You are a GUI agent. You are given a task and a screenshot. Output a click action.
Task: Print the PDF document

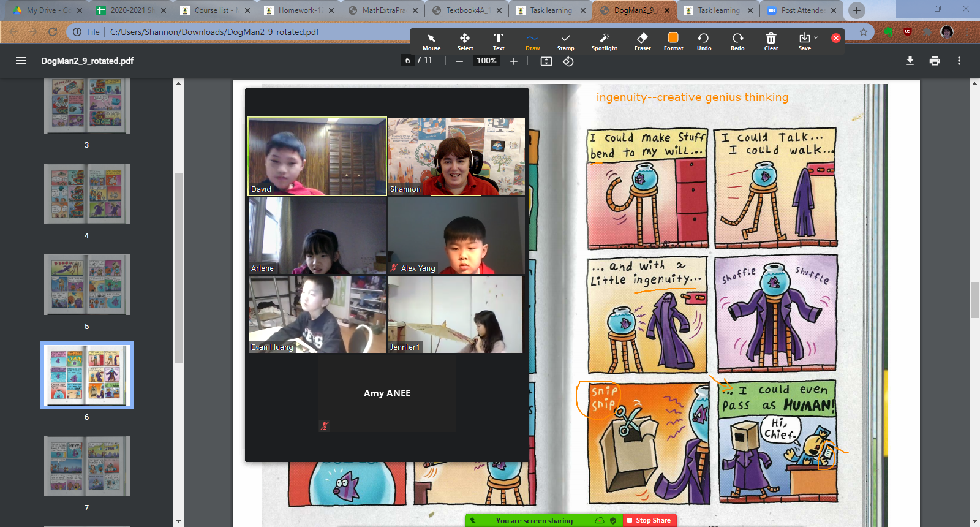[935, 61]
